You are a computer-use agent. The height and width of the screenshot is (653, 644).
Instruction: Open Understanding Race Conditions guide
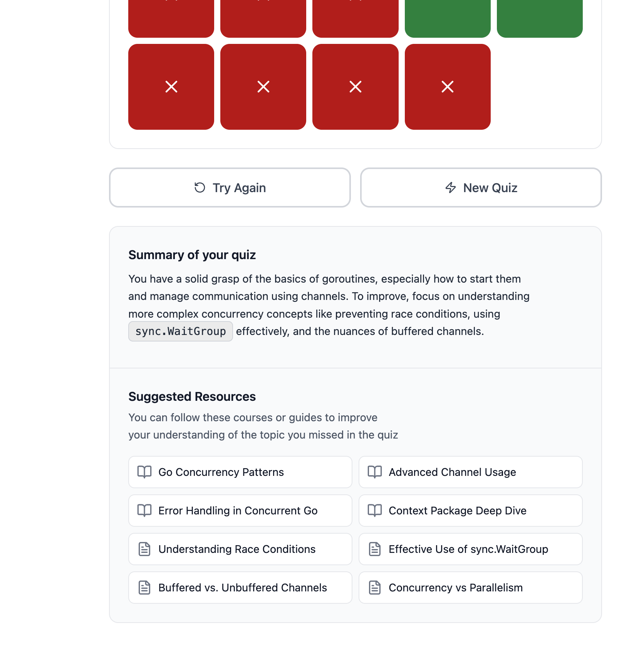click(x=240, y=549)
